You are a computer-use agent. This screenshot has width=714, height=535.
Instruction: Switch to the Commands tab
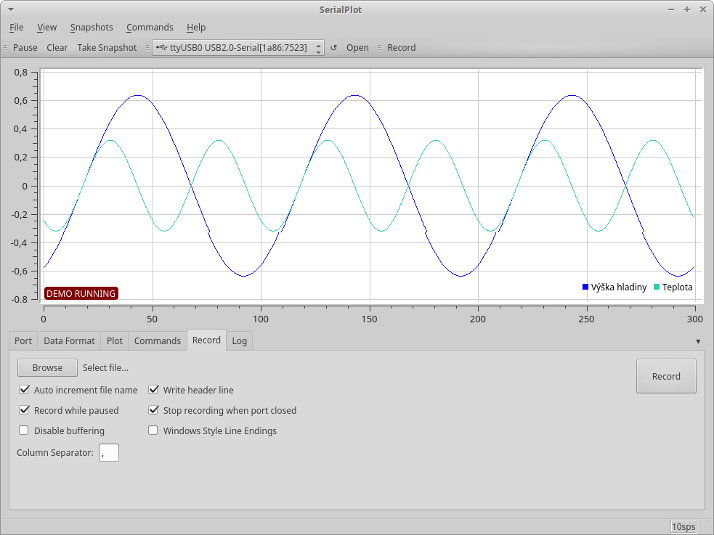pos(158,341)
